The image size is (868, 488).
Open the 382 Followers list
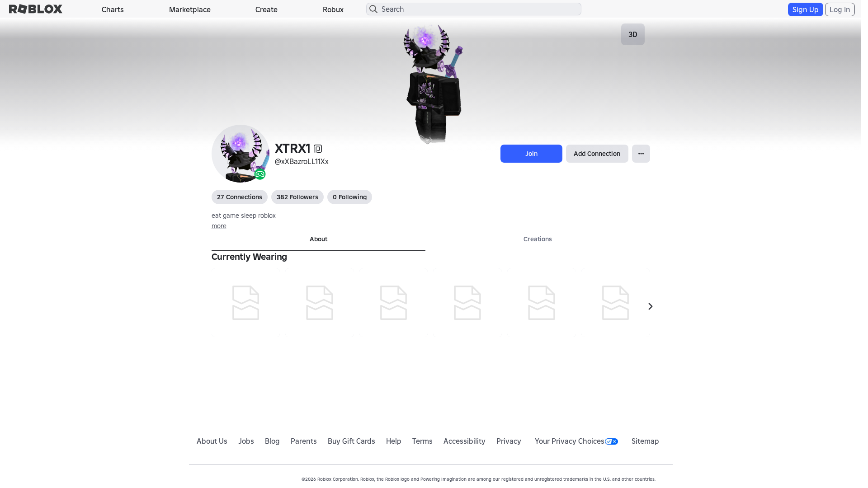[297, 197]
